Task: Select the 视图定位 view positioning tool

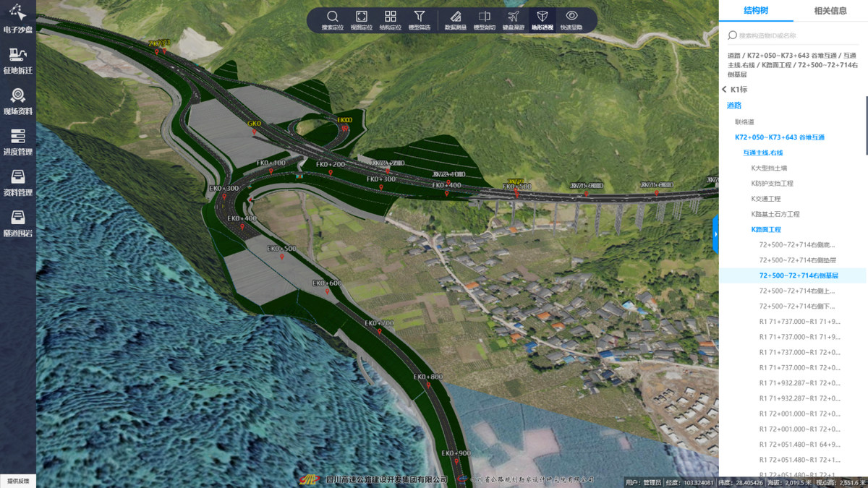Action: 361,20
